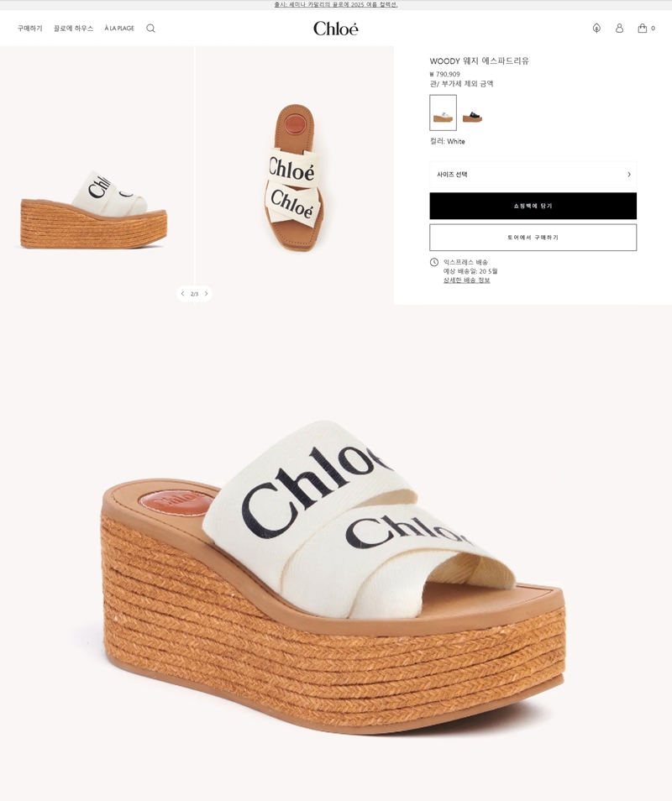Viewport: 672px width, 801px height.
Task: Select the black color variant swatch
Action: (x=472, y=117)
